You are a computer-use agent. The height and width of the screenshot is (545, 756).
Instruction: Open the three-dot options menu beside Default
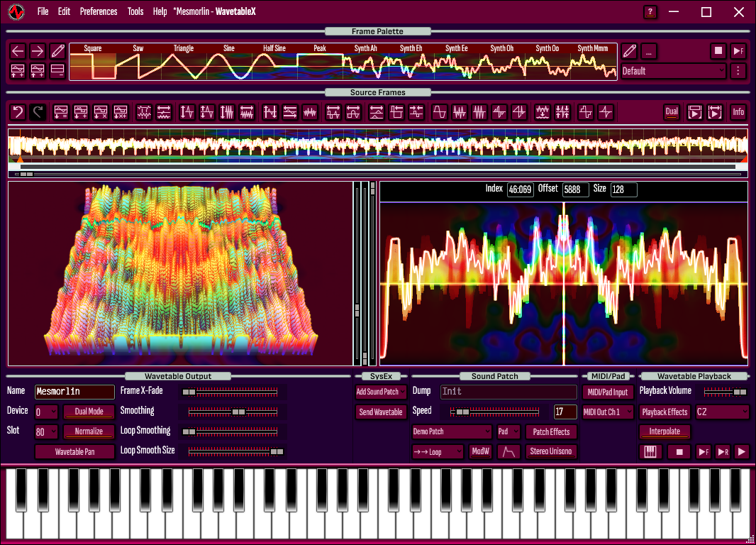pyautogui.click(x=738, y=71)
